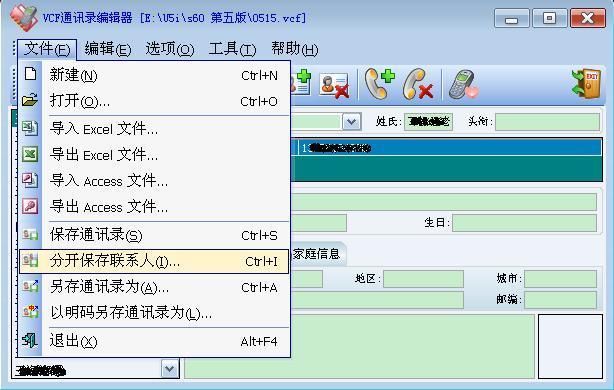Expand the dropdown left of 姓氏
The height and width of the screenshot is (390, 614).
(351, 121)
